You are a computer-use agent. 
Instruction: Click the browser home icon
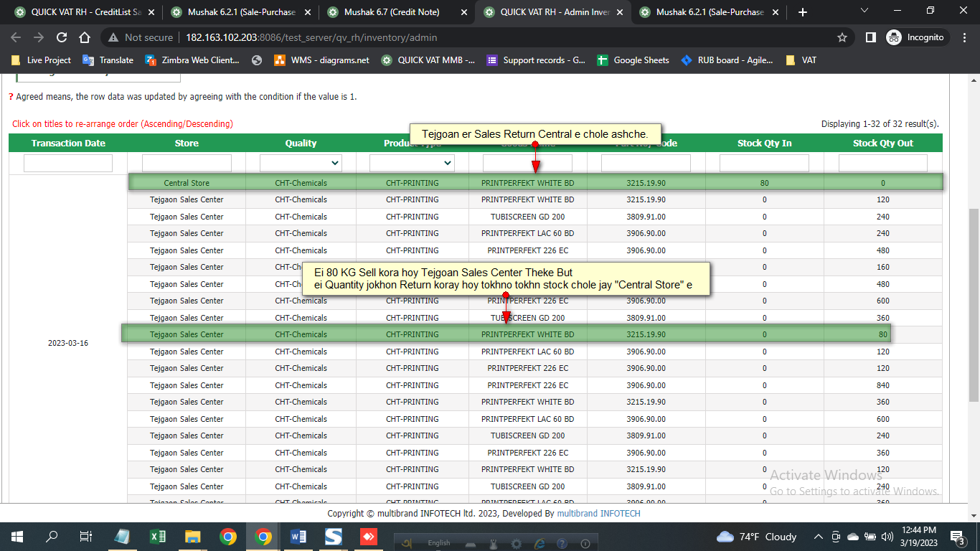click(85, 37)
